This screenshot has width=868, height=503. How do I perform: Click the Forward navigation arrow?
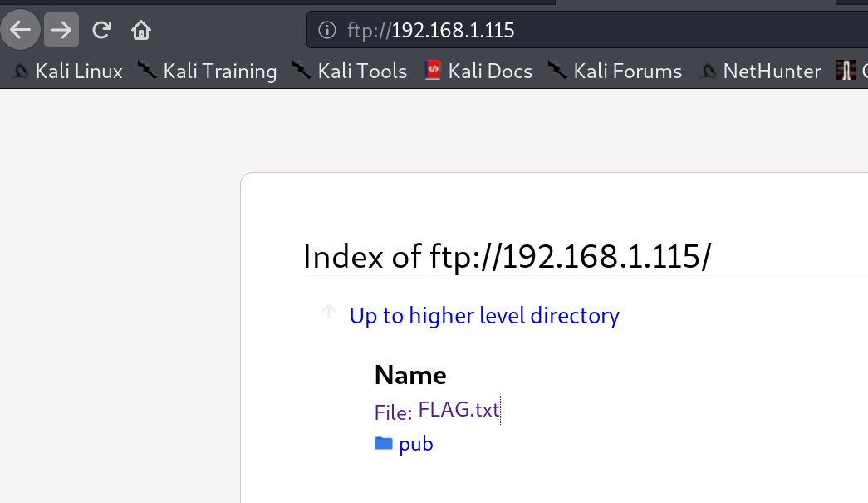click(x=61, y=31)
